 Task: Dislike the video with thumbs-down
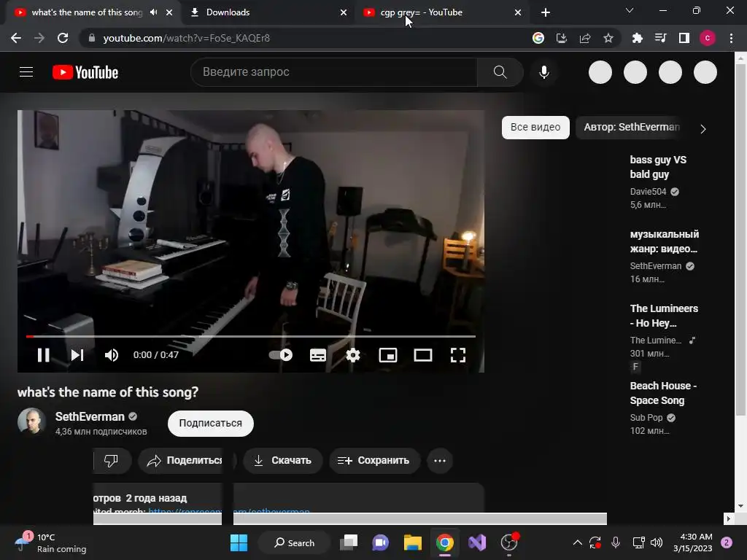pos(111,461)
